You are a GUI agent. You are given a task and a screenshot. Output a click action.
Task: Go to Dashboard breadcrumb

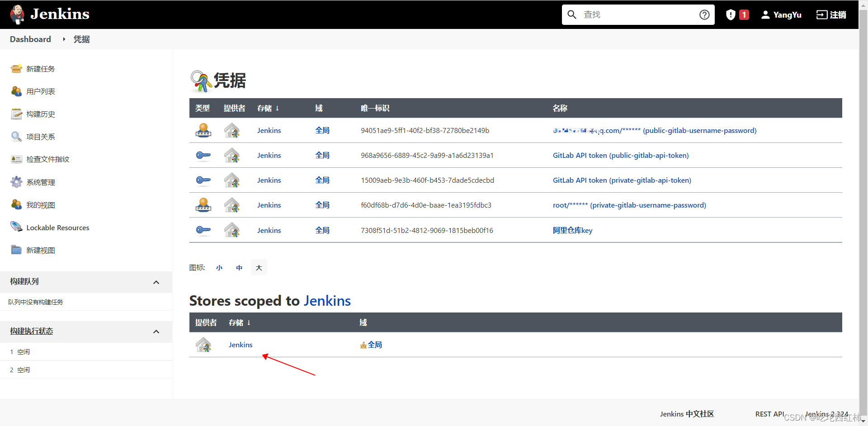[30, 39]
